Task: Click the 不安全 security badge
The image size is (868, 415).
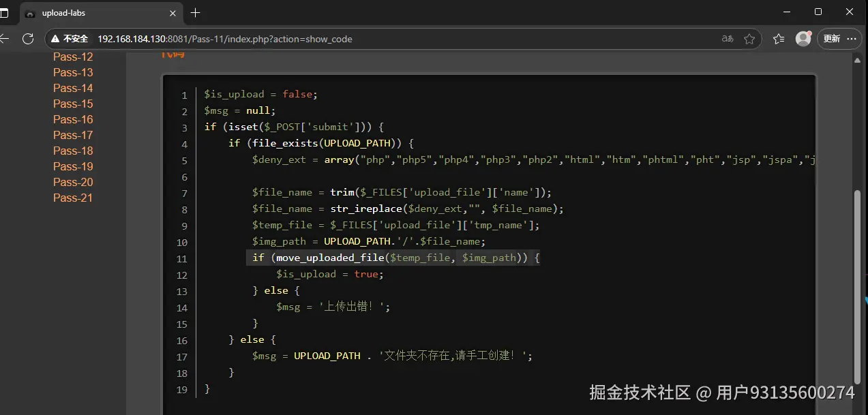Action: point(70,39)
